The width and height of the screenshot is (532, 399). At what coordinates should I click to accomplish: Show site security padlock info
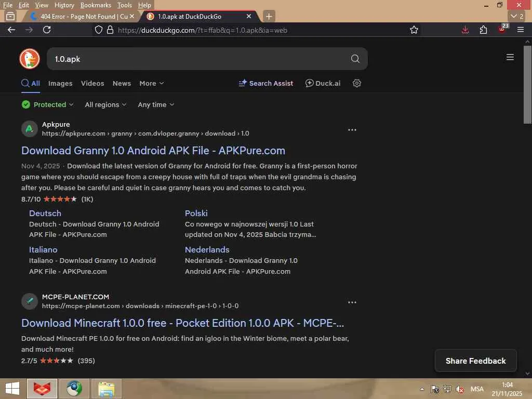[x=110, y=30]
